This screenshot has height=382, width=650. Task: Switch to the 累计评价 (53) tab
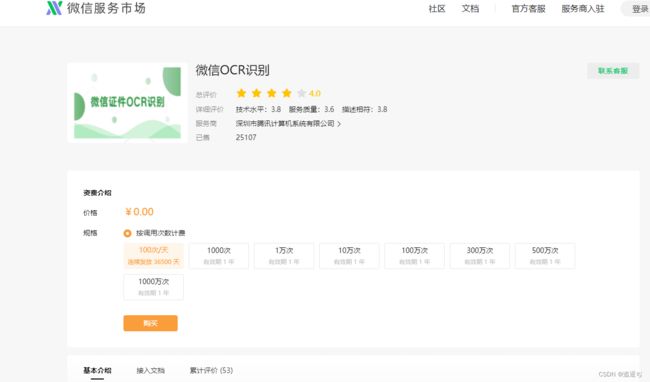click(211, 370)
